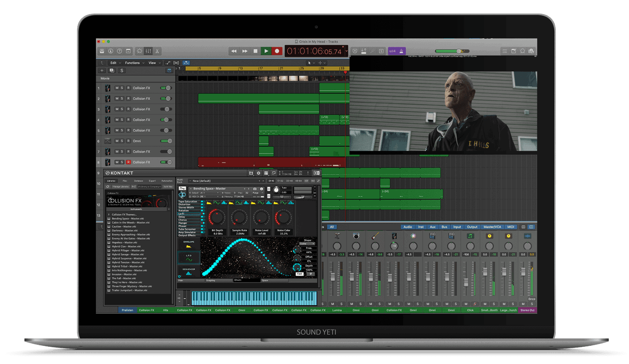Select the Master/VCA mixer filter
This screenshot has width=629, height=364.
coord(492,227)
